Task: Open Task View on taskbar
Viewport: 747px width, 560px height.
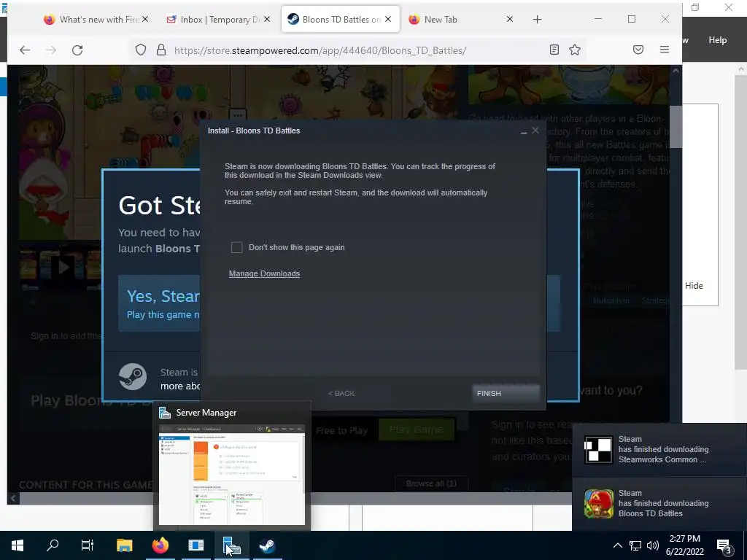Action: 88,545
